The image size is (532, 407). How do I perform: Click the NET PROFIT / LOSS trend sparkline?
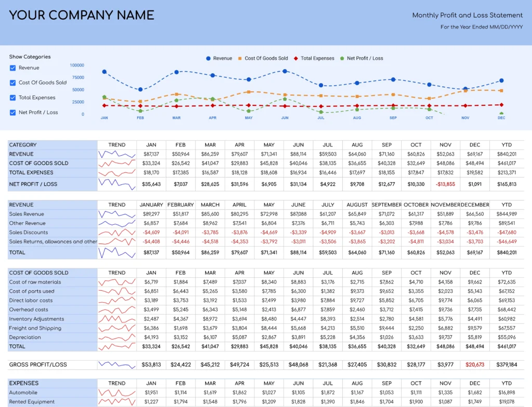[117, 184]
